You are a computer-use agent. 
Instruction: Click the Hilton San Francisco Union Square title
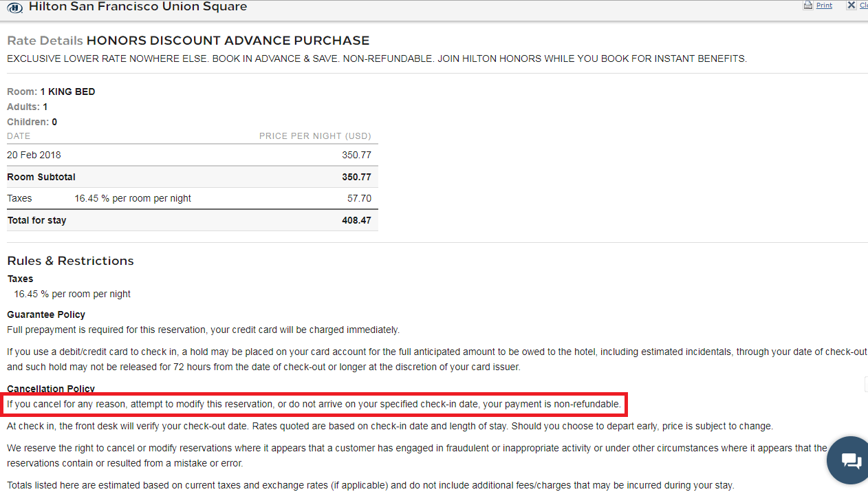[138, 7]
